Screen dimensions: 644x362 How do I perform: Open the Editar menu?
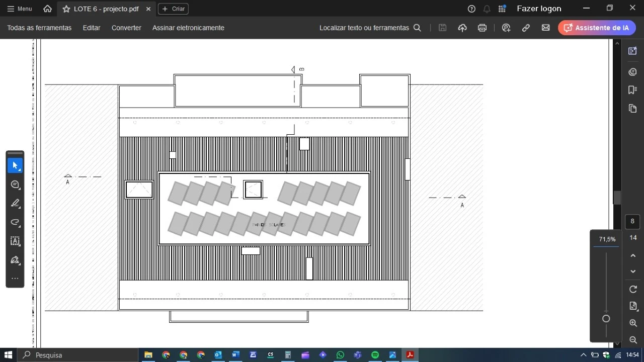(91, 28)
